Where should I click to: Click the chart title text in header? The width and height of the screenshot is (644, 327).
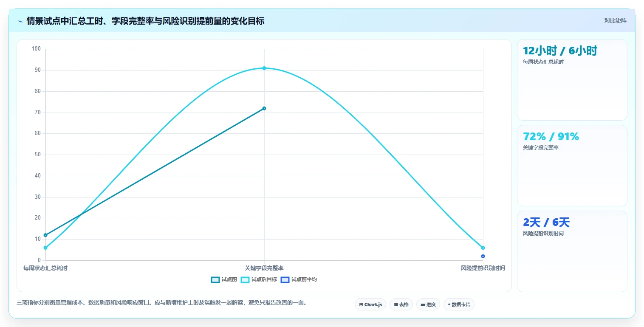[x=145, y=21]
